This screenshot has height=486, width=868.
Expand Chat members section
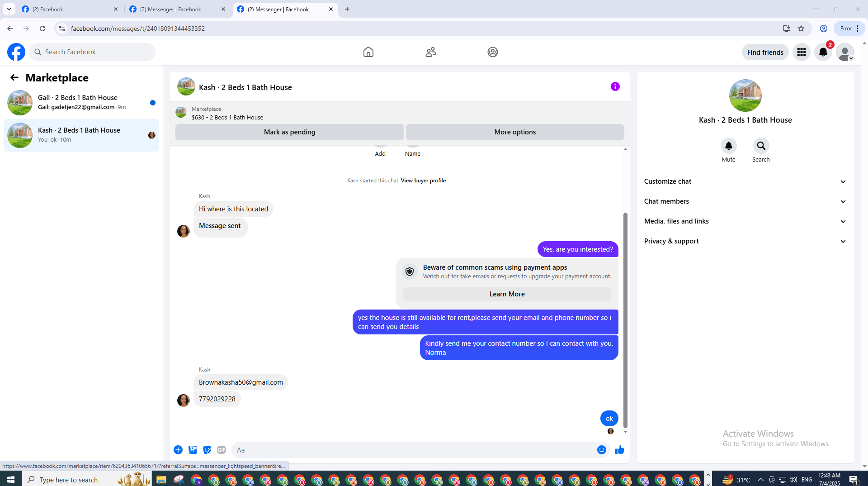[x=745, y=201]
